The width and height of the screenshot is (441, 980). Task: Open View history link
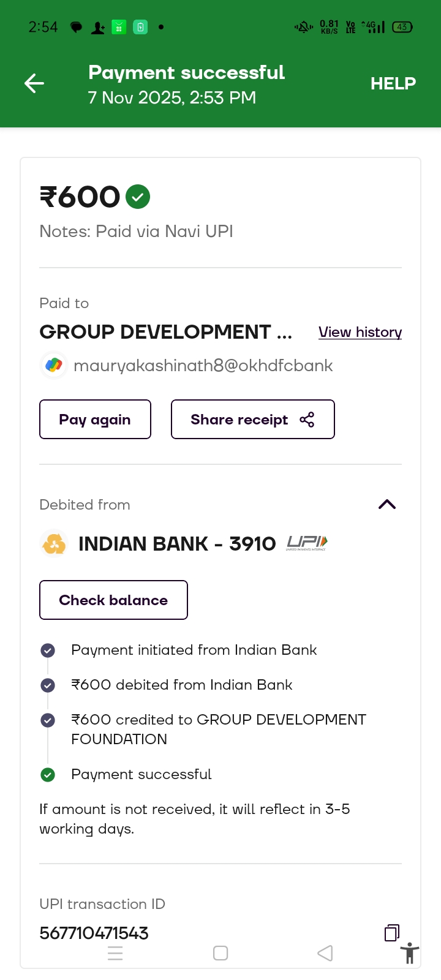(x=360, y=332)
